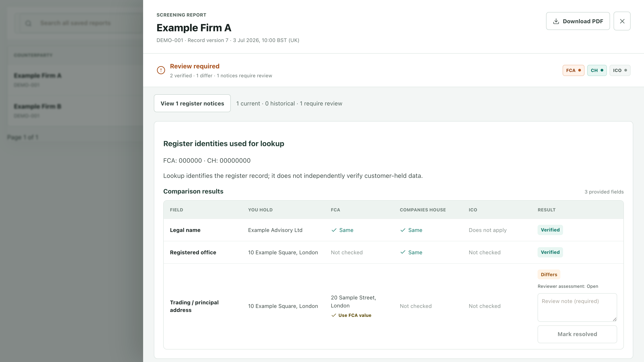Viewport: 644px width, 362px height.
Task: Focus the Review note text field
Action: [x=577, y=307]
